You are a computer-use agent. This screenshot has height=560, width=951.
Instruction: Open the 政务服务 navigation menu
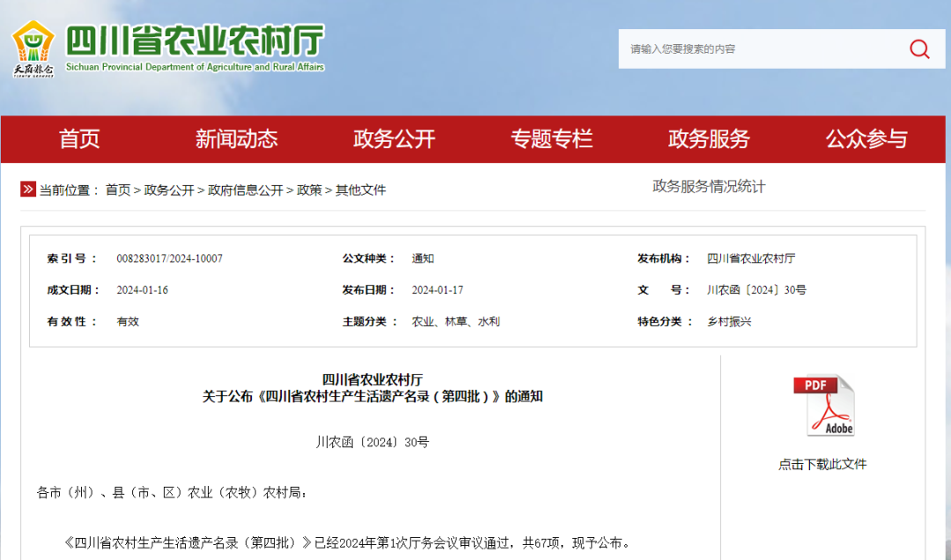[709, 139]
